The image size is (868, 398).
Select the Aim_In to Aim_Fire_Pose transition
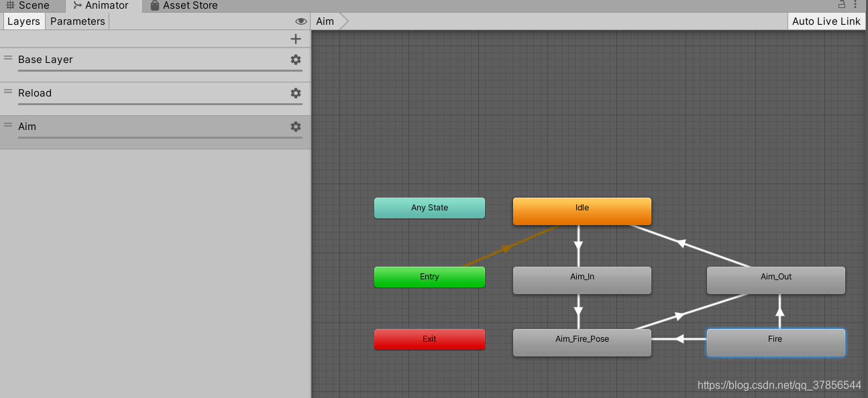point(578,312)
